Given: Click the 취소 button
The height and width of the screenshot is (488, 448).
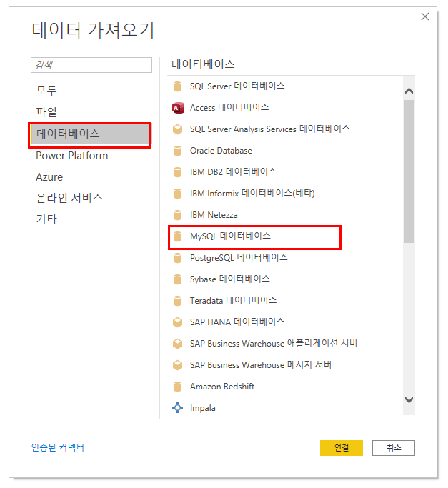Looking at the screenshot, I should point(394,448).
